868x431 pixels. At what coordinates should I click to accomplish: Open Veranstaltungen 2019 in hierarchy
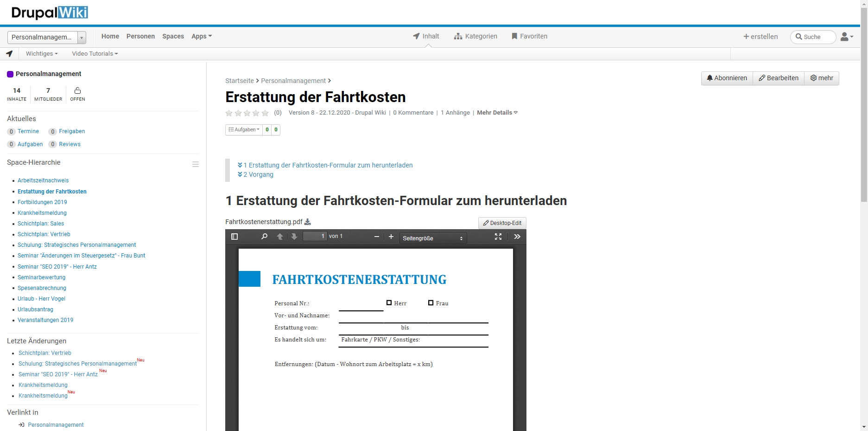[45, 320]
